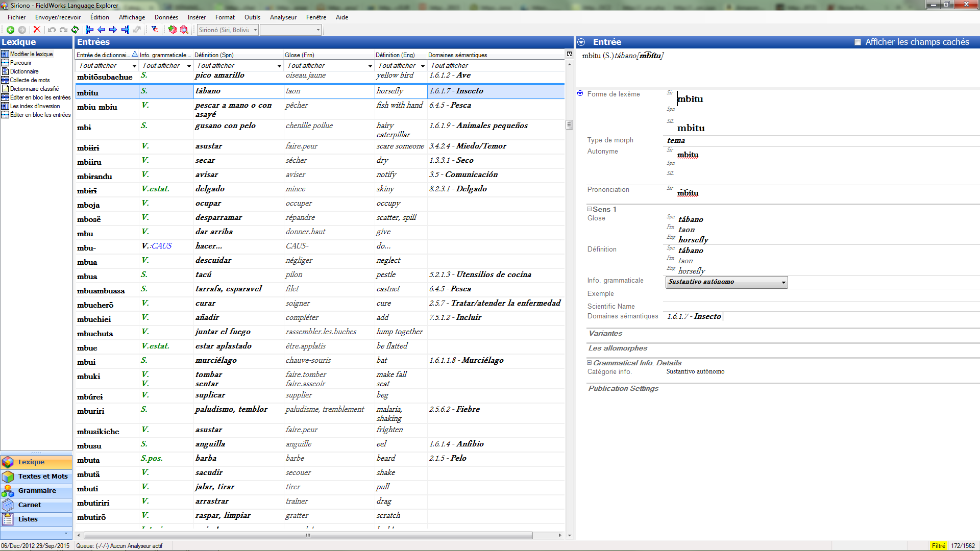Open the Insérer menu

[196, 17]
